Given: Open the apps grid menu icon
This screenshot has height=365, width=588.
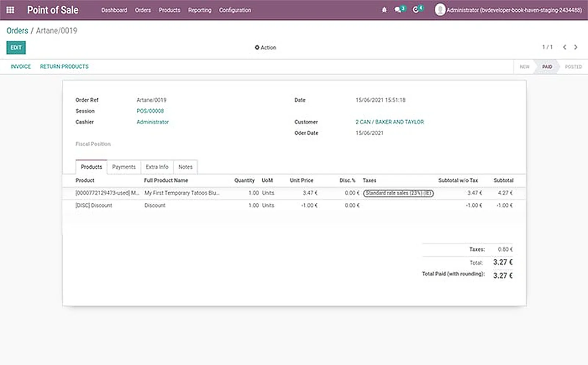Looking at the screenshot, I should pos(10,10).
